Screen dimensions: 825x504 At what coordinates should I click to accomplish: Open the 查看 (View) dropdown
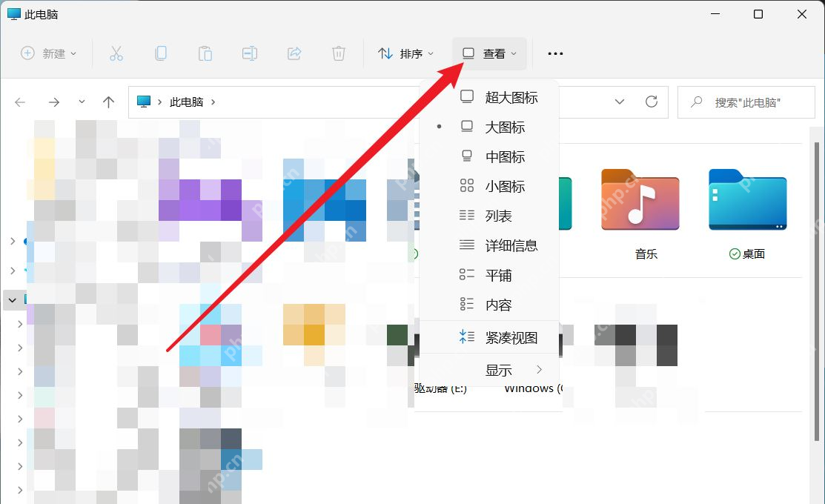489,53
